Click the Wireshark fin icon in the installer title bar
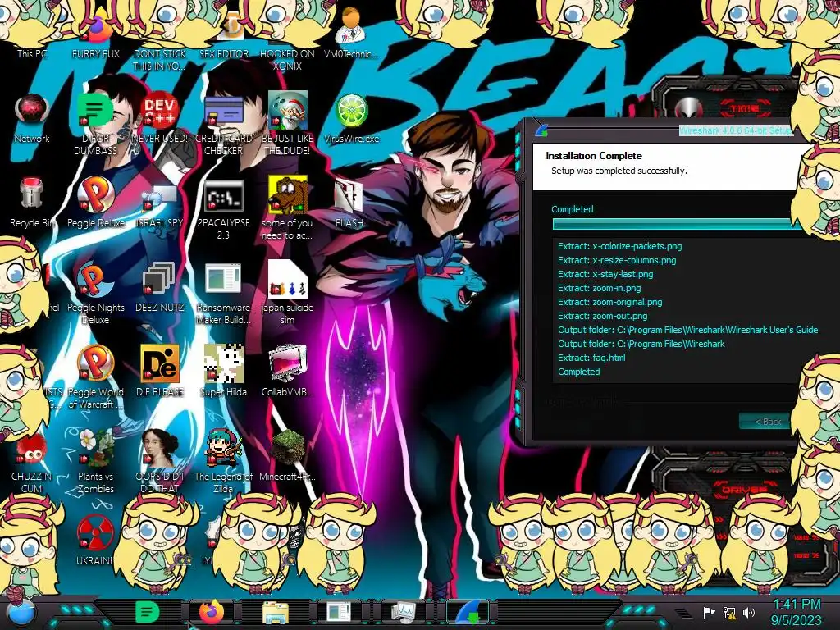Image resolution: width=840 pixels, height=630 pixels. pyautogui.click(x=541, y=130)
